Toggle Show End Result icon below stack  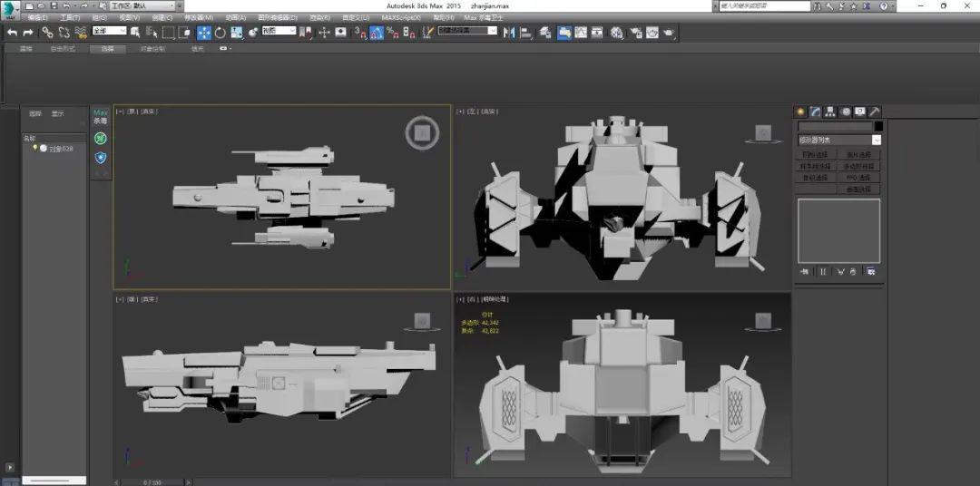(x=822, y=272)
